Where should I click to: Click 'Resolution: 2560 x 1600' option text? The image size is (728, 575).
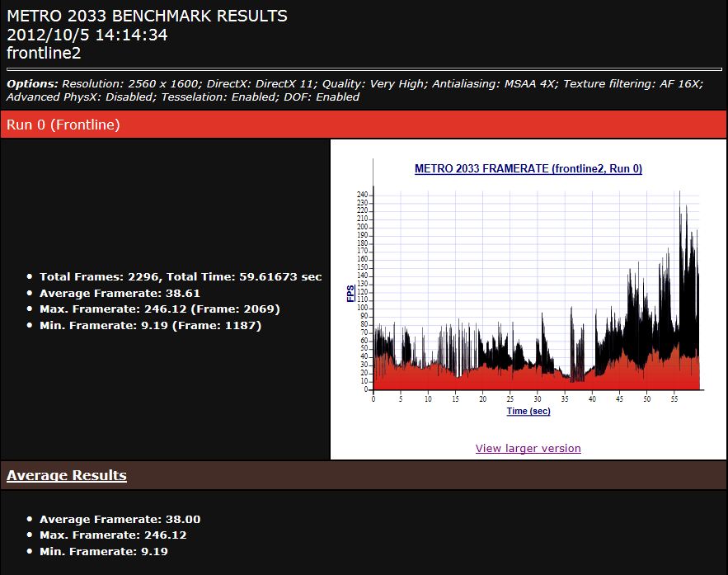tap(131, 83)
